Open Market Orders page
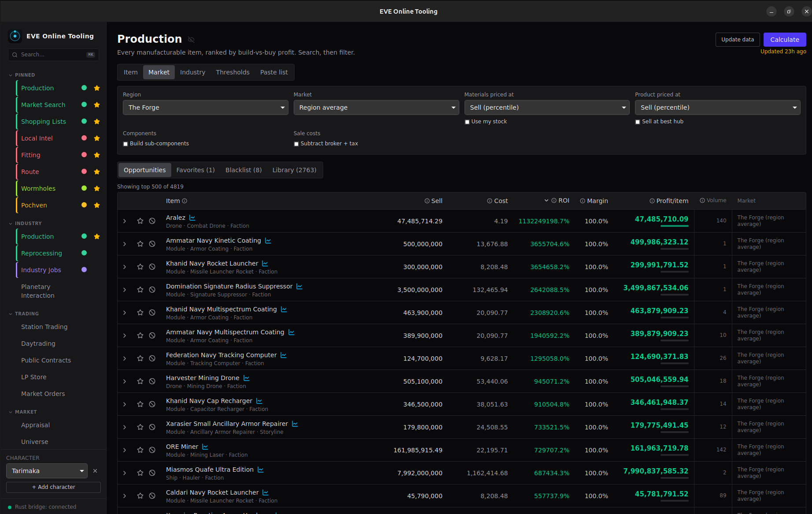This screenshot has height=514, width=812. pyautogui.click(x=43, y=394)
